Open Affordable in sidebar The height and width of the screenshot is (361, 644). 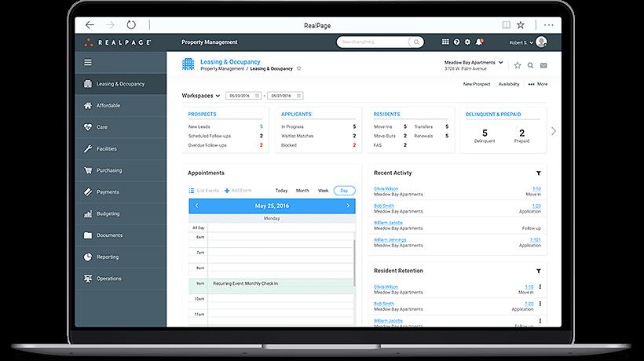121,105
